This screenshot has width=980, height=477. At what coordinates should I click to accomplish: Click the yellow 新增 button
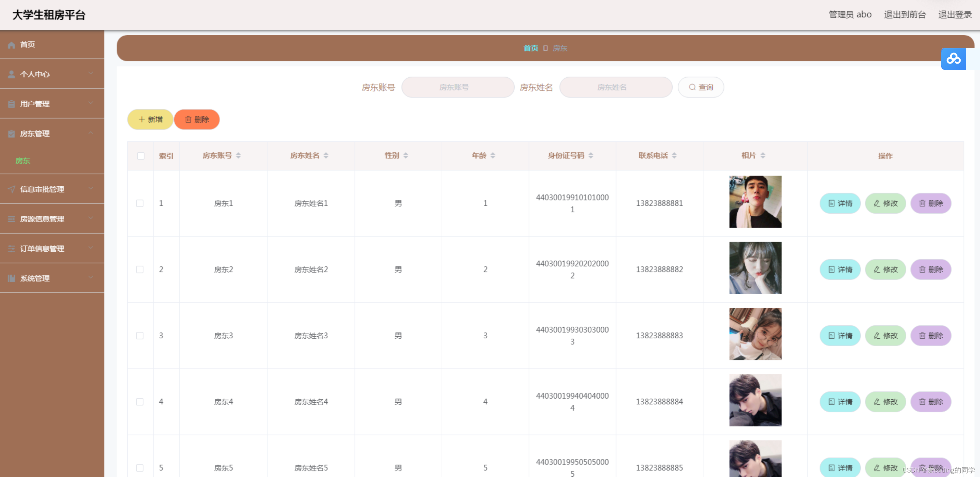coord(150,120)
